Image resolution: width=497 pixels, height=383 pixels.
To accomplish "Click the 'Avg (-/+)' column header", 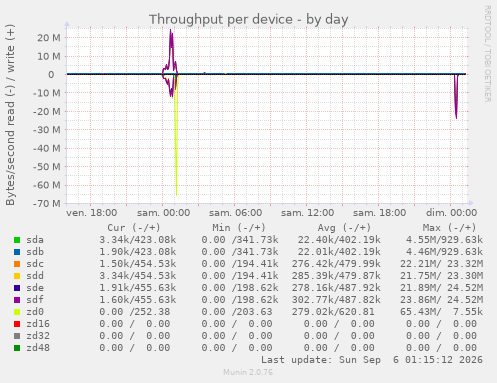I will click(x=344, y=228).
